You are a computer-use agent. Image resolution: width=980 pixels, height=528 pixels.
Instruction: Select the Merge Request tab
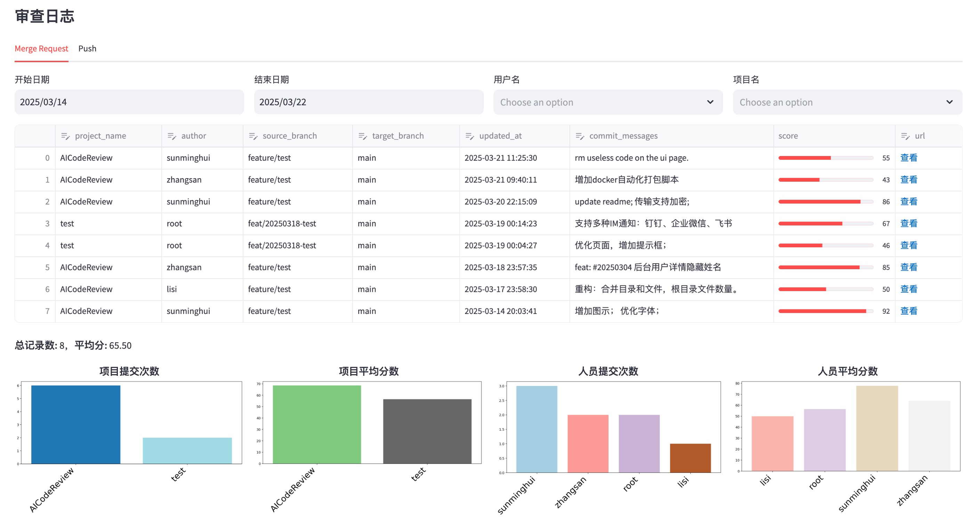point(41,48)
